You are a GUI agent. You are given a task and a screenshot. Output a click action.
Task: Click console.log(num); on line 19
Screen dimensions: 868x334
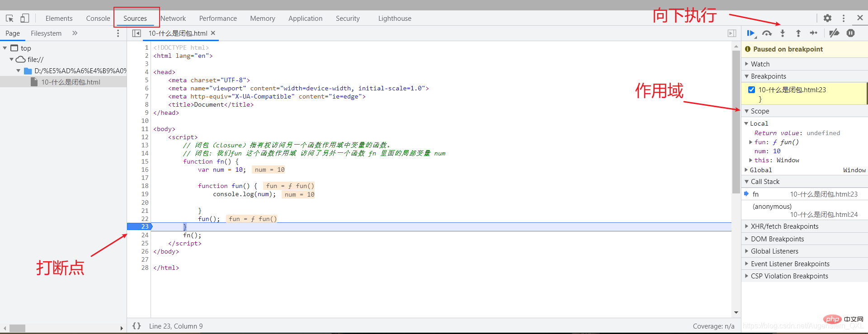[244, 194]
